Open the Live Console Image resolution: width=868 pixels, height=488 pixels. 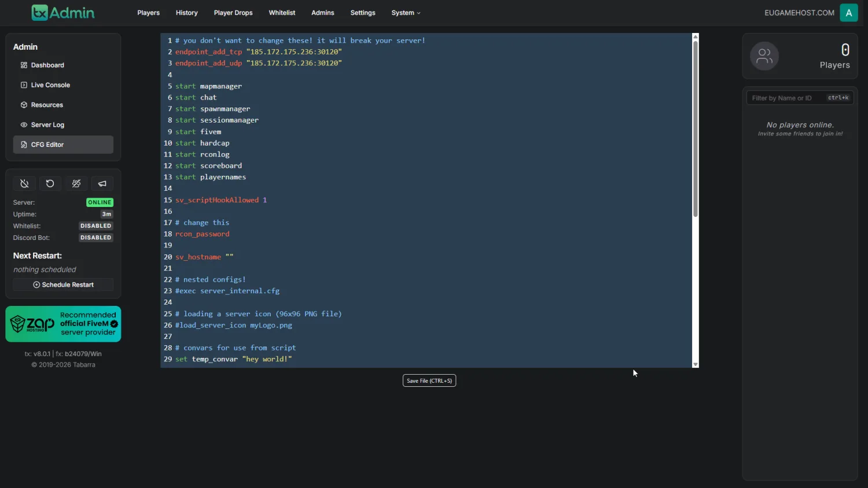[x=63, y=85]
